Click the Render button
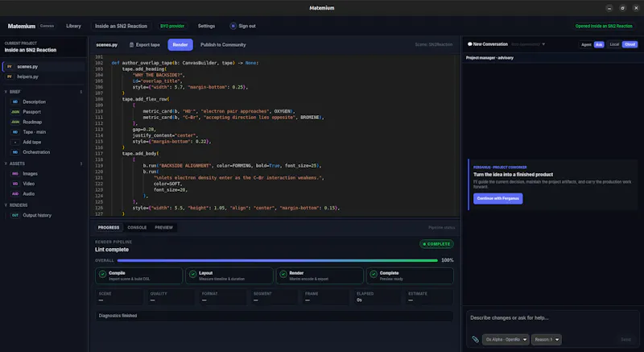 180,45
